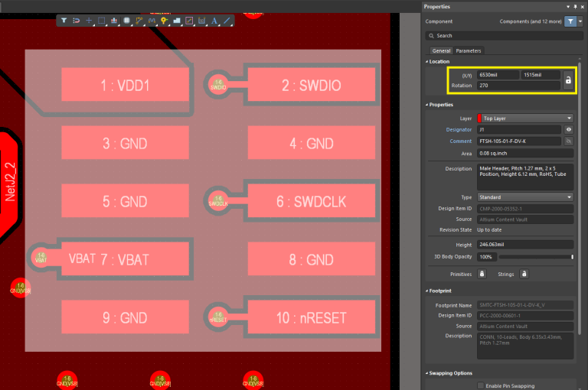
Task: Select pad 3 : GND
Action: coord(126,143)
